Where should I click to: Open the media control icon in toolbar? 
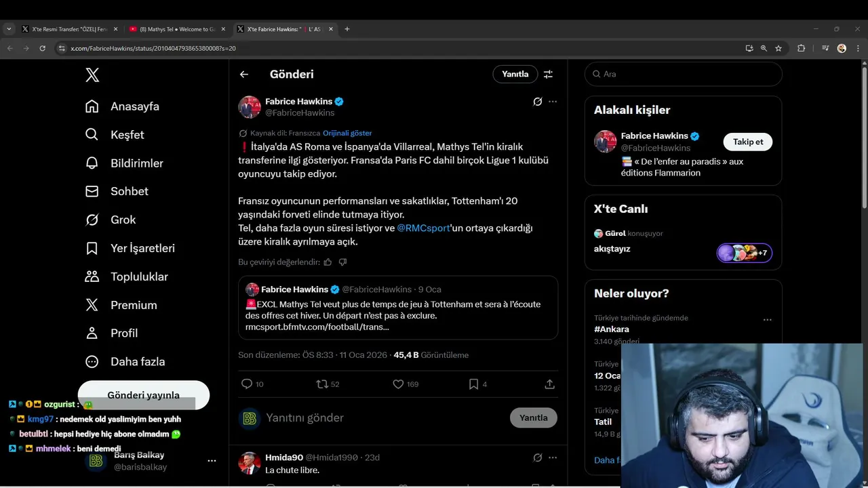pyautogui.click(x=825, y=48)
